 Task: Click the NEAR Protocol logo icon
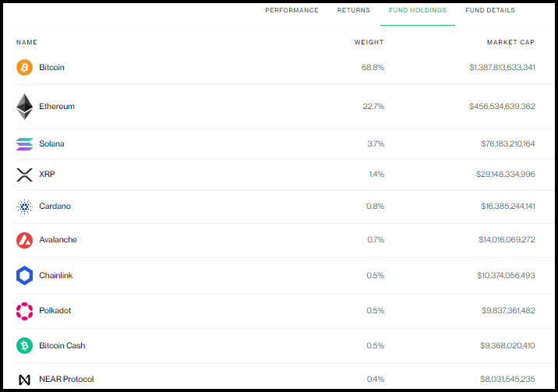click(x=25, y=380)
